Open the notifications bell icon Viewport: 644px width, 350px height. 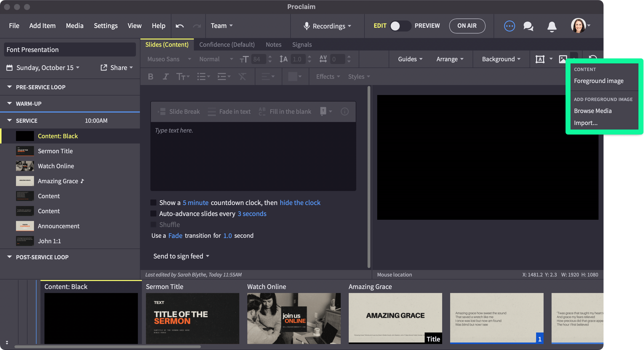coord(552,26)
